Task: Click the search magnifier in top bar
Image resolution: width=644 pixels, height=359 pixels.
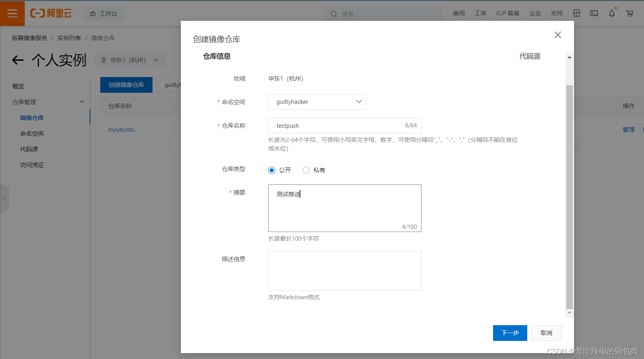Action: (333, 13)
